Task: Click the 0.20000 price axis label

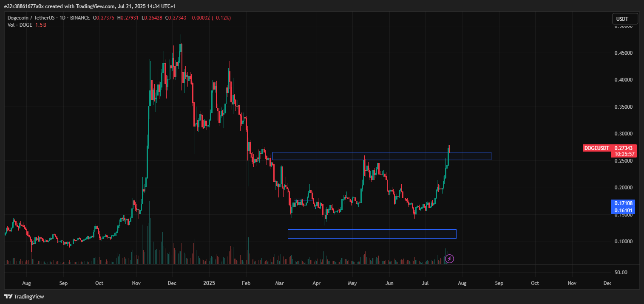Action: pyautogui.click(x=624, y=188)
